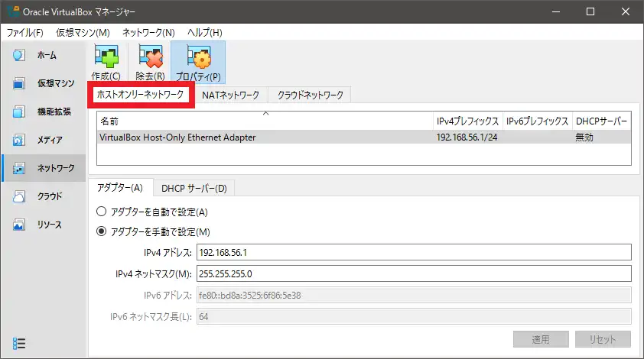Click the 192.168.56.1/24 prefix cell
Image resolution: width=644 pixels, height=359 pixels.
(467, 137)
